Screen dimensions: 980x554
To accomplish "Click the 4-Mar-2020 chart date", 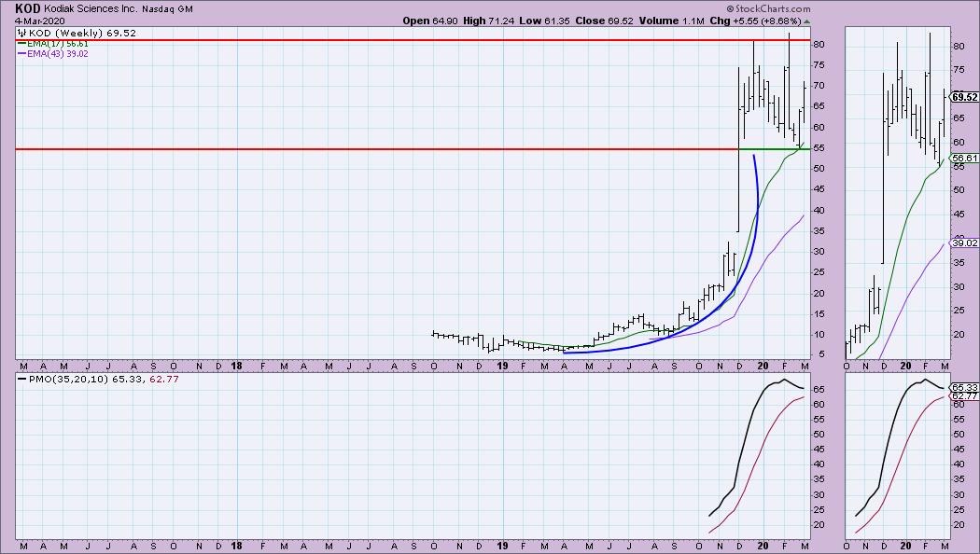I will [x=40, y=21].
